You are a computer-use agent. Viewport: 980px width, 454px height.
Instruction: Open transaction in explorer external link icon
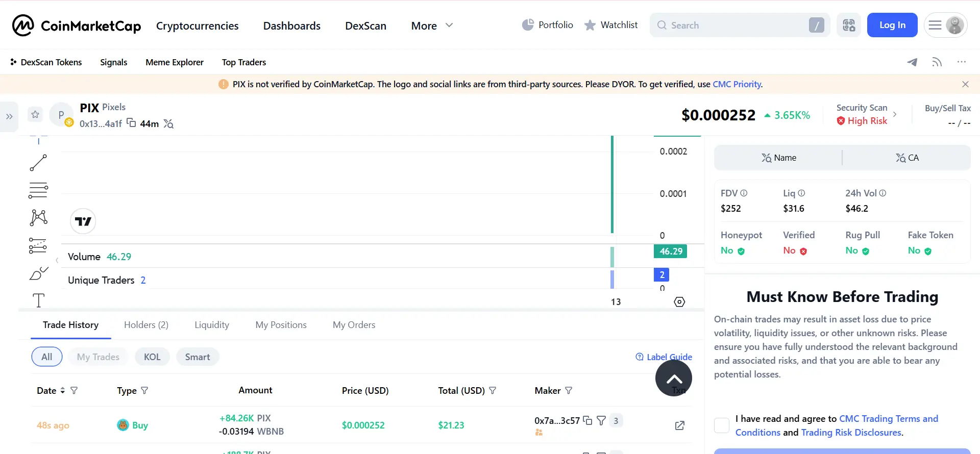coord(680,425)
